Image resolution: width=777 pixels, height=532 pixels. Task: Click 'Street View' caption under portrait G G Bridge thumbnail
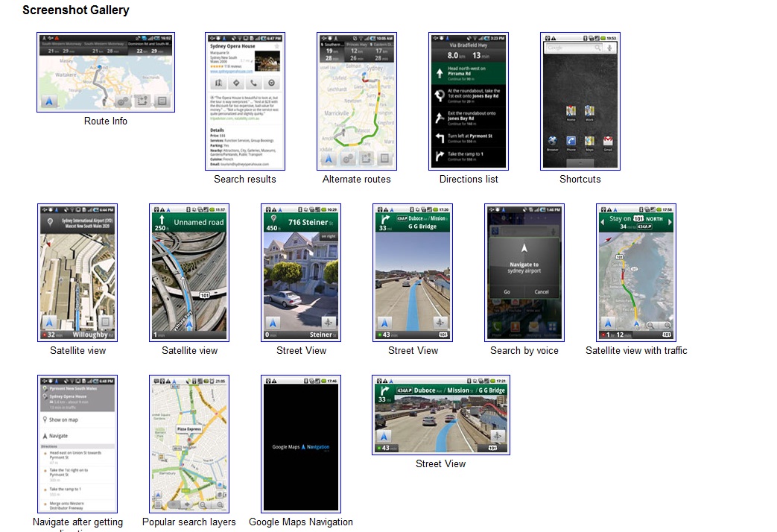coord(413,350)
